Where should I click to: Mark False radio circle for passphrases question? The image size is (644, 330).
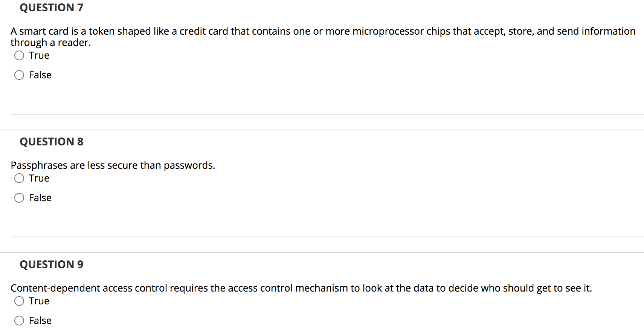click(19, 198)
